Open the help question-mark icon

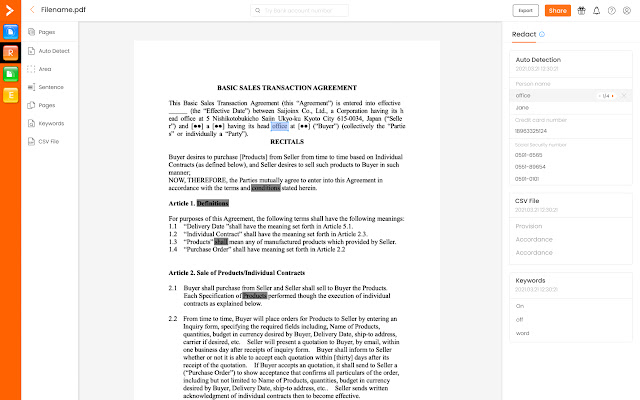(x=611, y=11)
